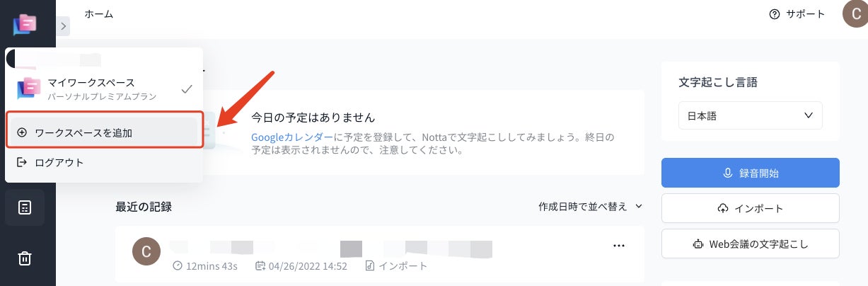Screen dimensions: 868x286
Task: Open the 日本語 language dropdown
Action: (x=750, y=115)
